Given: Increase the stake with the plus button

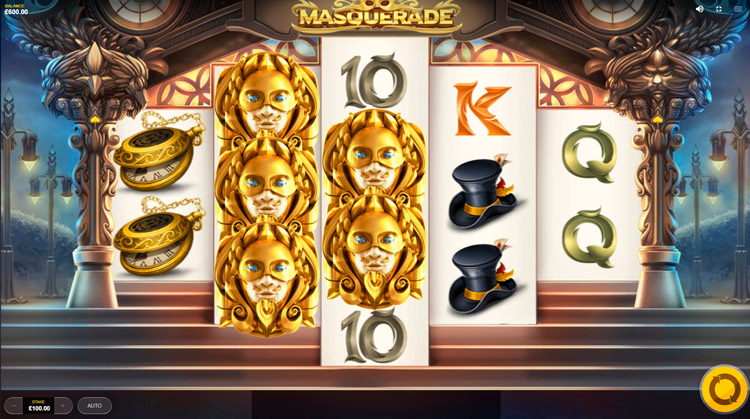Looking at the screenshot, I should click(x=63, y=406).
